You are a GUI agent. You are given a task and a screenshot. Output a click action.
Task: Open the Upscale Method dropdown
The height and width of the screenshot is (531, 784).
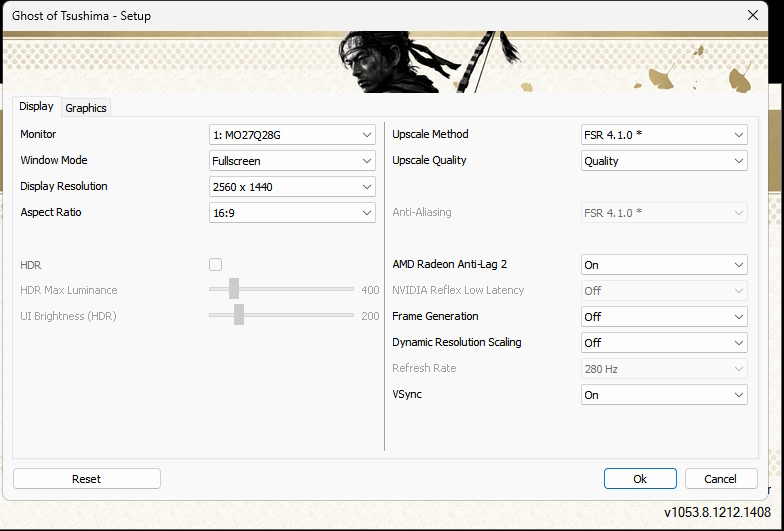664,135
